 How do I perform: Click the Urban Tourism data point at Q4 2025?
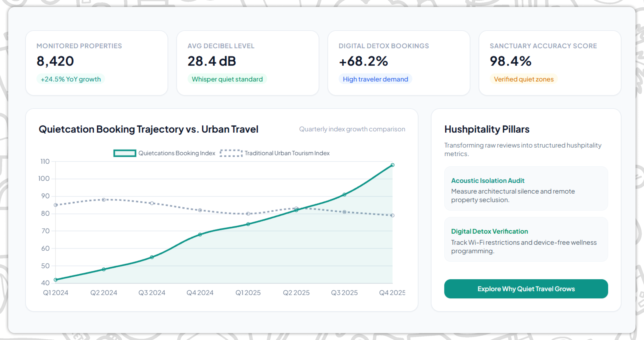click(393, 215)
